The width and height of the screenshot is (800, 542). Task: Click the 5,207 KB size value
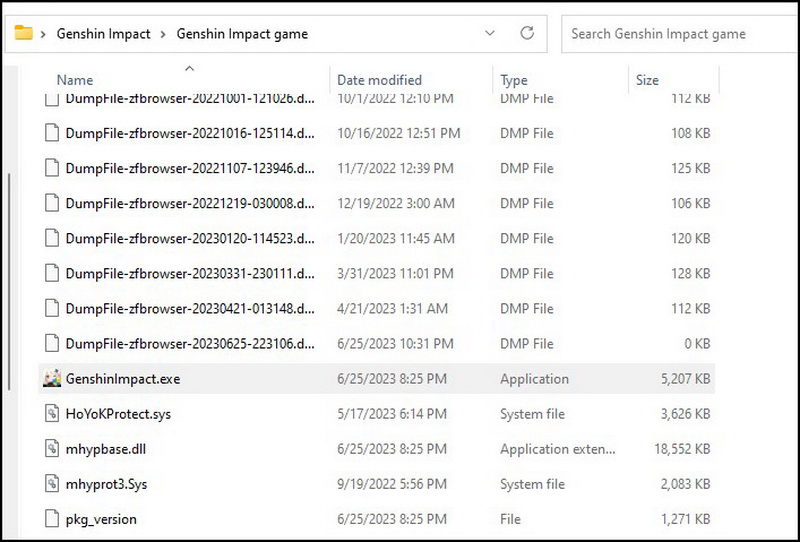pyautogui.click(x=686, y=379)
